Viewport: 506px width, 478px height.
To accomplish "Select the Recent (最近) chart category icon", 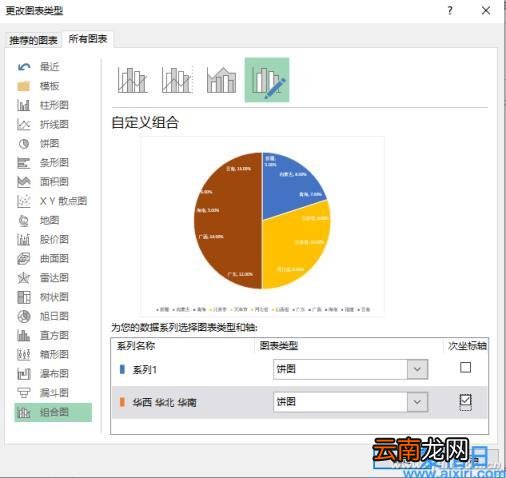I will pyautogui.click(x=24, y=67).
